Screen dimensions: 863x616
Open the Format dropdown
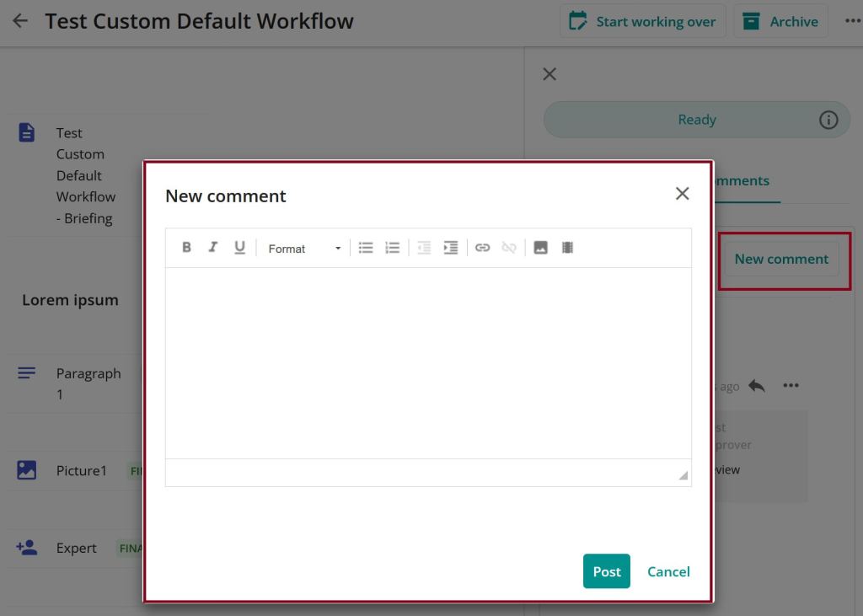304,249
